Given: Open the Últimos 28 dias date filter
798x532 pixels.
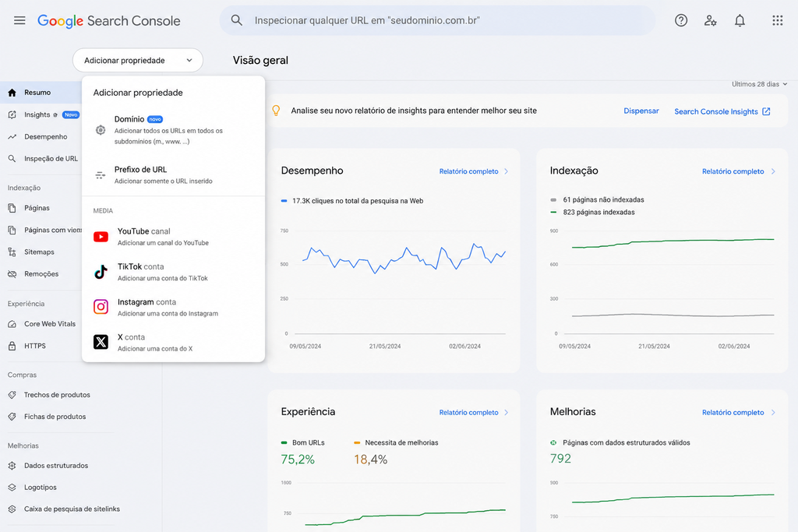Looking at the screenshot, I should (x=759, y=84).
